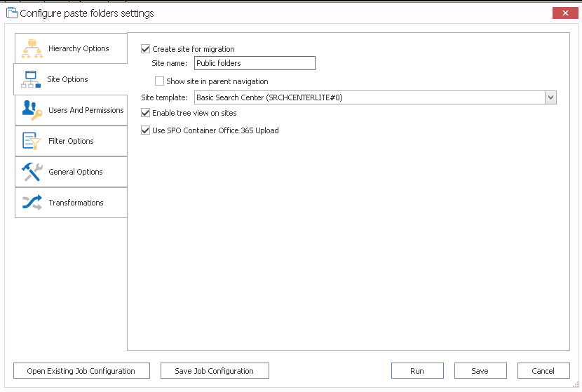This screenshot has width=582, height=392.
Task: Click the Users And Permissions people icon
Action: tap(32, 110)
